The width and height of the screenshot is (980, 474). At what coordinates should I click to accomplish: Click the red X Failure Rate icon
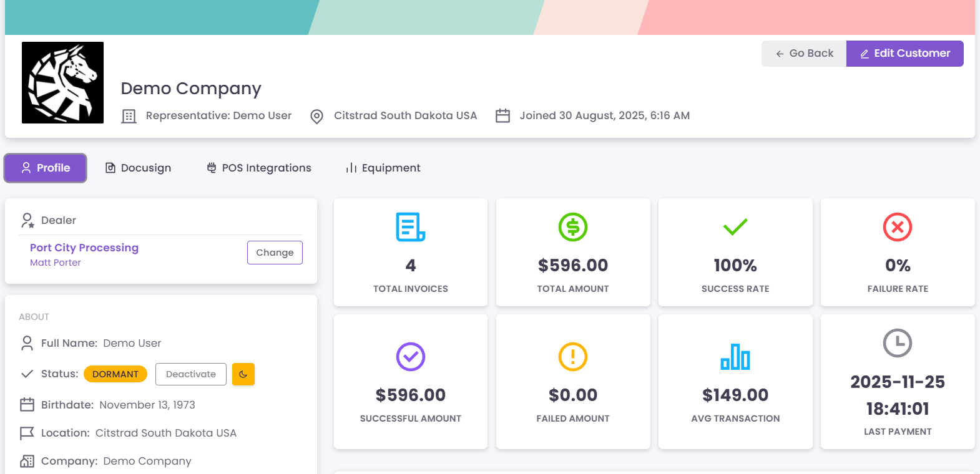coord(897,227)
